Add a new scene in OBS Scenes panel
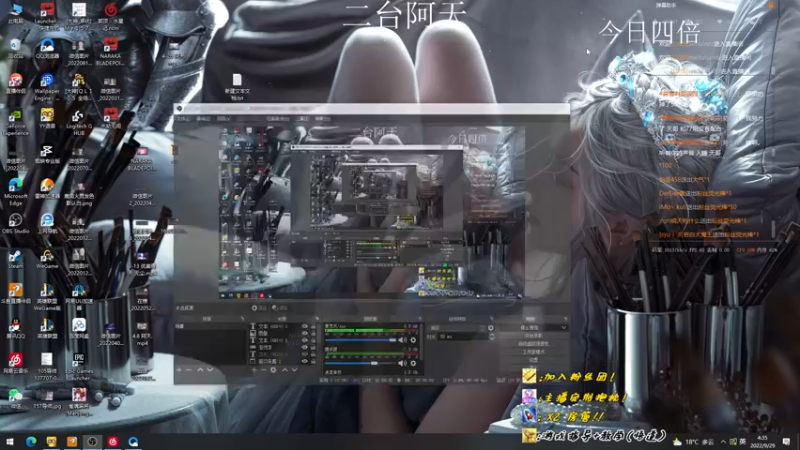 pos(179,370)
